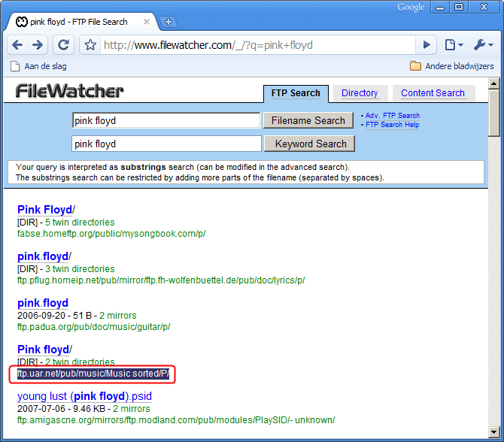
Task: Open the page menu icon
Action: (454, 45)
